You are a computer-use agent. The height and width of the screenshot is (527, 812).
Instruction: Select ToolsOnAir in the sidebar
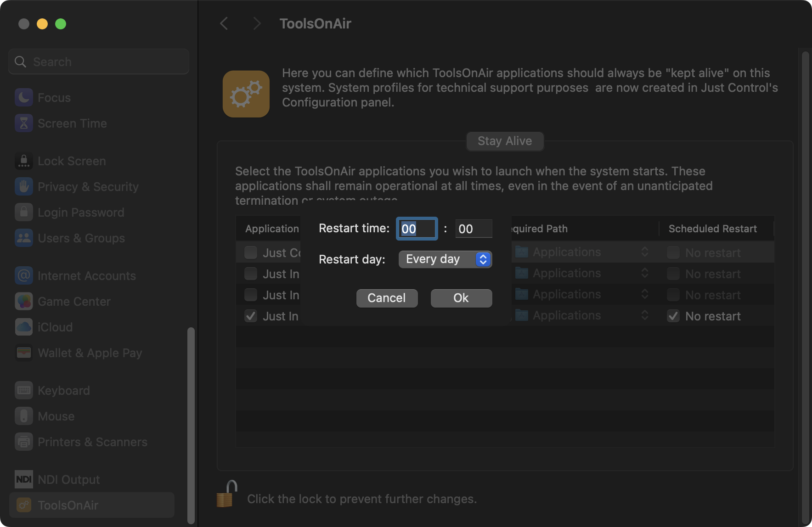point(92,505)
